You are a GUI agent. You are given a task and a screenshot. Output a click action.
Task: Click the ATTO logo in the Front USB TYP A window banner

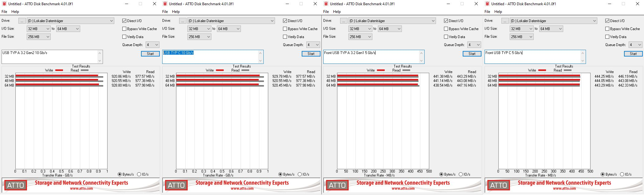337,185
